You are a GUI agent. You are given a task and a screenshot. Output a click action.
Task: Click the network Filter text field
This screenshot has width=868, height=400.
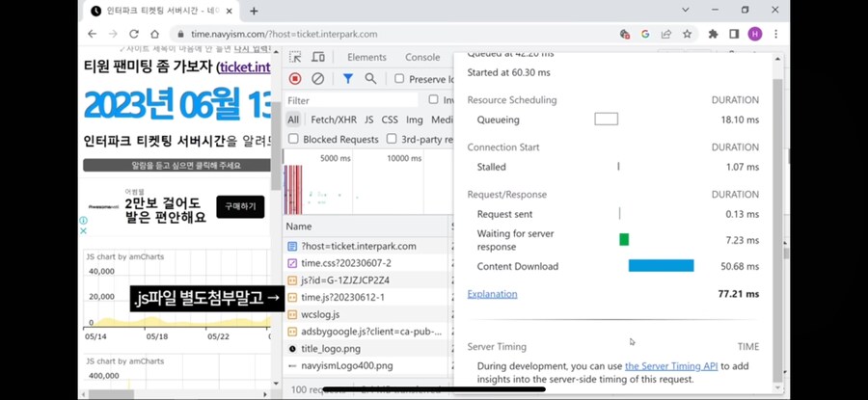[352, 100]
